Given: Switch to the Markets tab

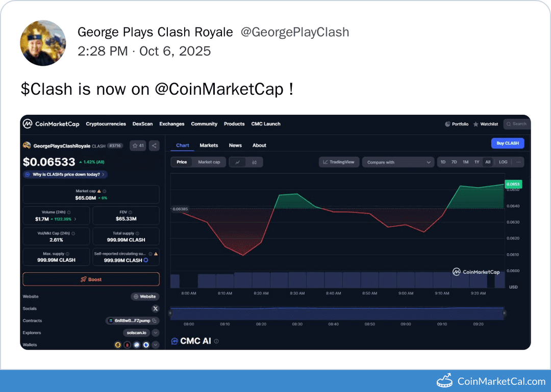Looking at the screenshot, I should coord(209,145).
